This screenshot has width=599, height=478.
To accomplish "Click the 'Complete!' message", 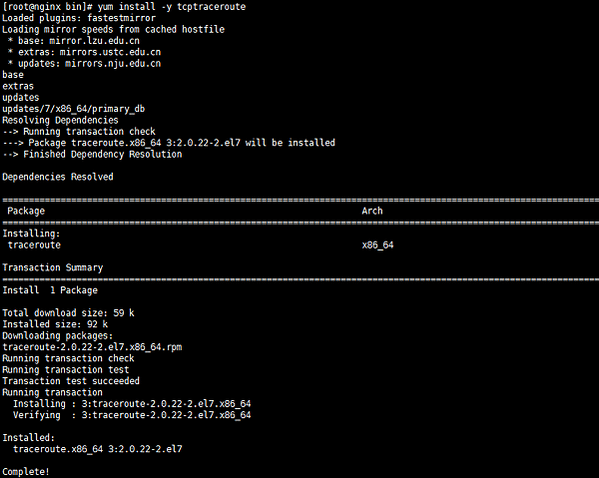I will point(26,472).
